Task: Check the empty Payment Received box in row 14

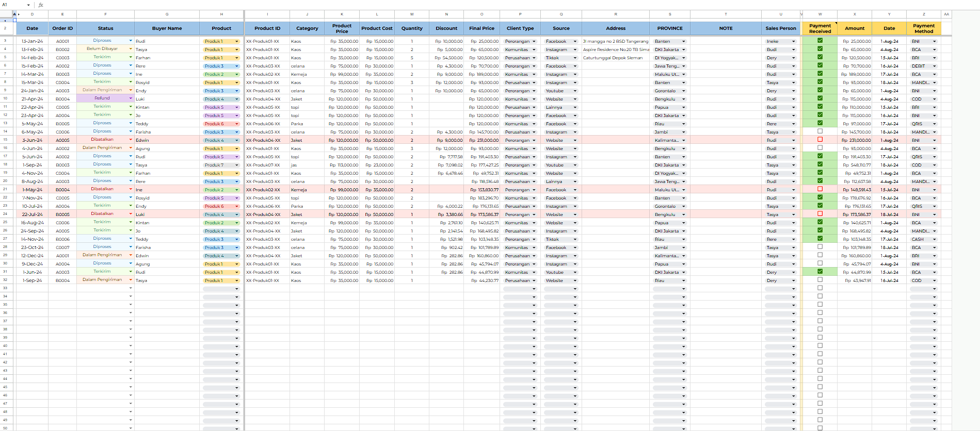Action: click(x=820, y=131)
